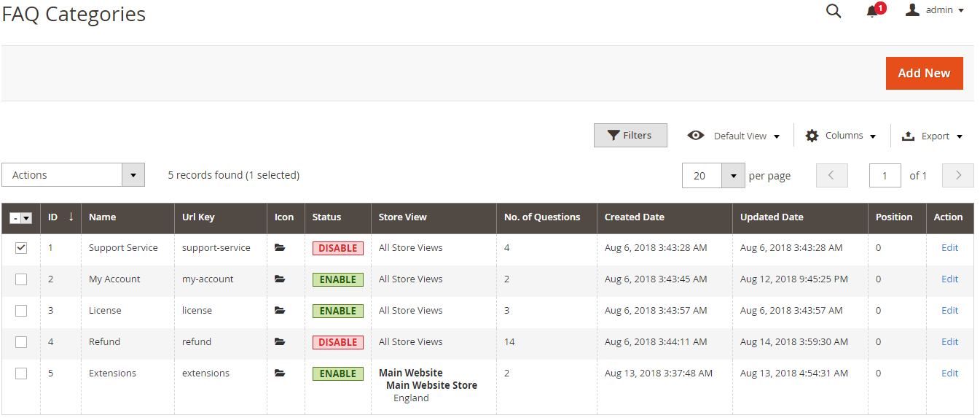Sort by ID column arrow

pyautogui.click(x=71, y=217)
